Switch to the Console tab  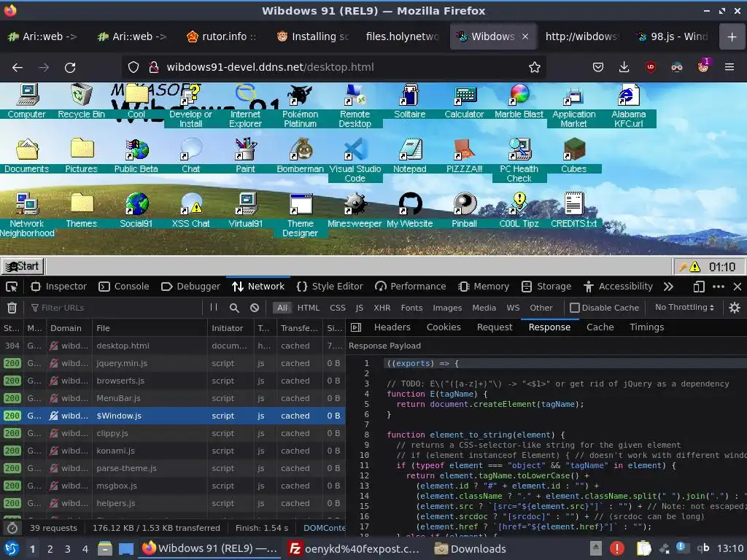click(x=124, y=287)
